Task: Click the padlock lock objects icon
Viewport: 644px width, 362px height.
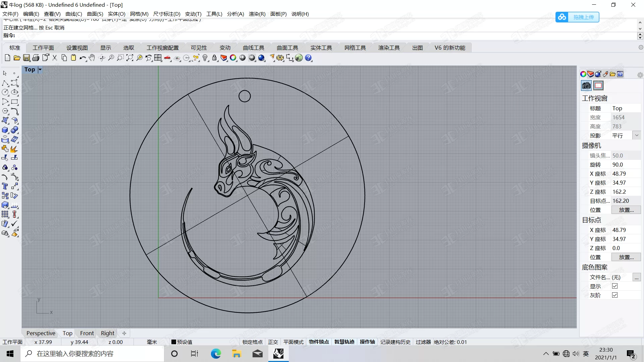Action: (x=214, y=58)
